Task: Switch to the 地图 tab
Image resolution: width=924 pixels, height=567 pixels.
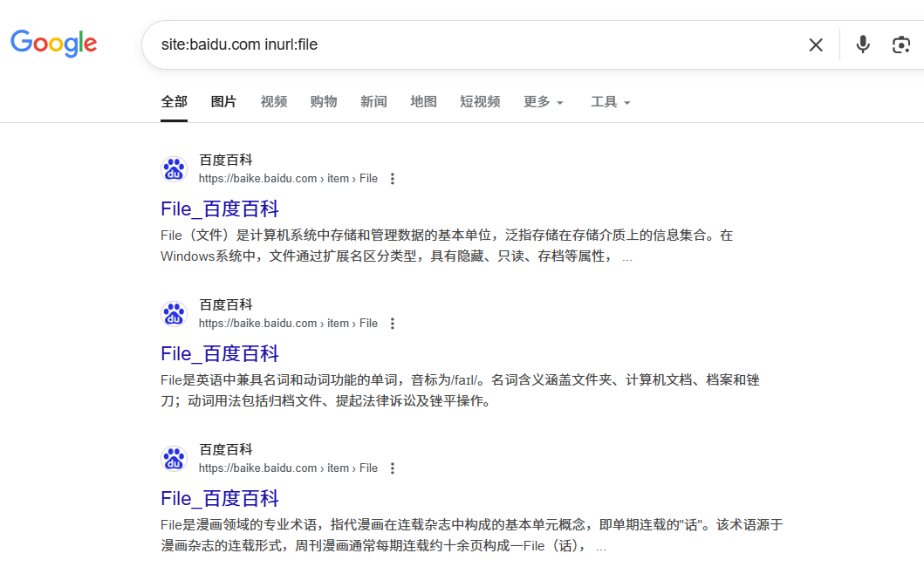Action: [x=423, y=102]
